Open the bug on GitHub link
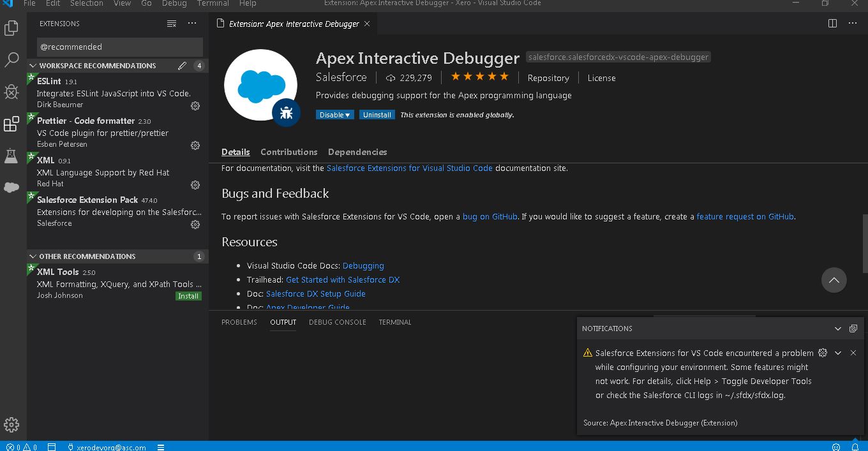 coord(490,217)
